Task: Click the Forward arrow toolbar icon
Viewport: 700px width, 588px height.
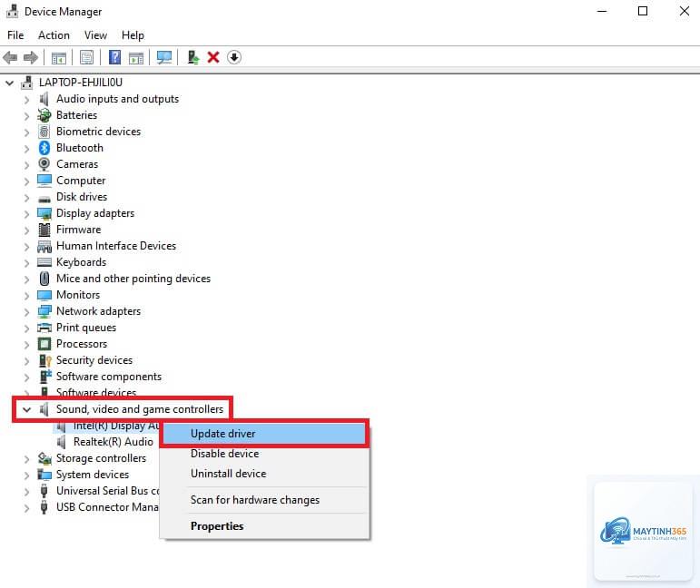Action: [30, 57]
